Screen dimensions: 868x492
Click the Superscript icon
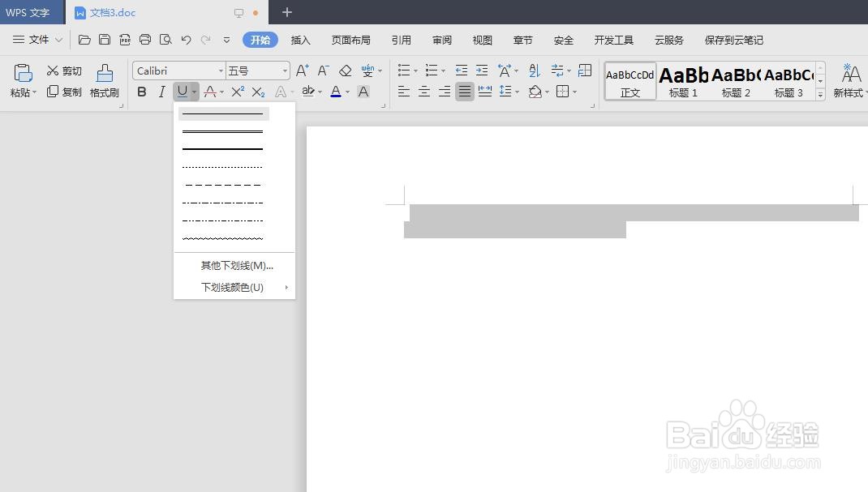(236, 92)
